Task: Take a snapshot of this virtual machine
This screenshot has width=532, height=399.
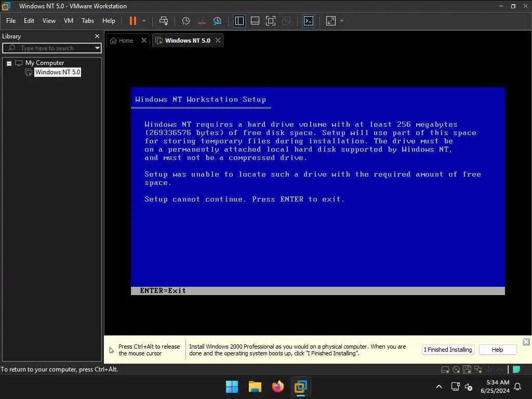Action: tap(185, 21)
